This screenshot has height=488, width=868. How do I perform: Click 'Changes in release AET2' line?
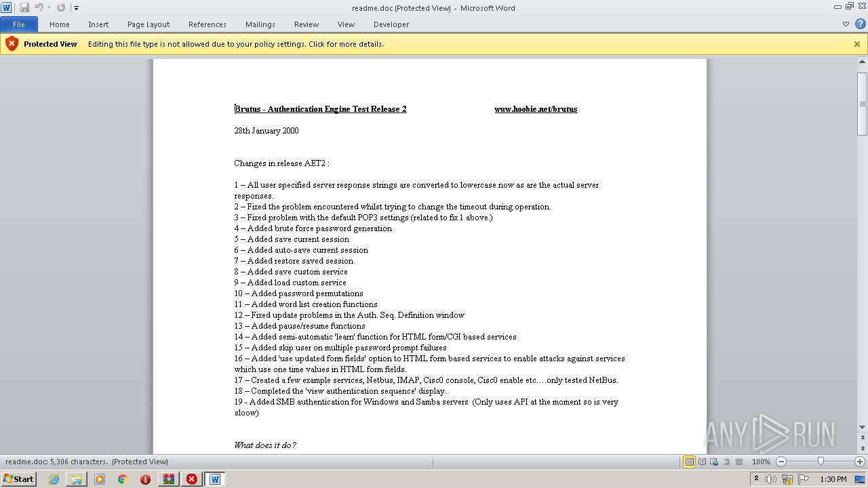(281, 163)
